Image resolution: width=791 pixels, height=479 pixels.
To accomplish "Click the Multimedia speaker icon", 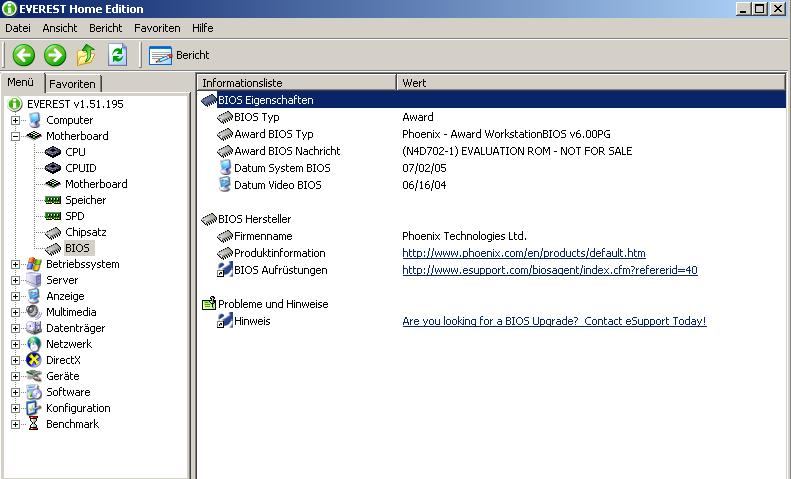I will (x=34, y=312).
